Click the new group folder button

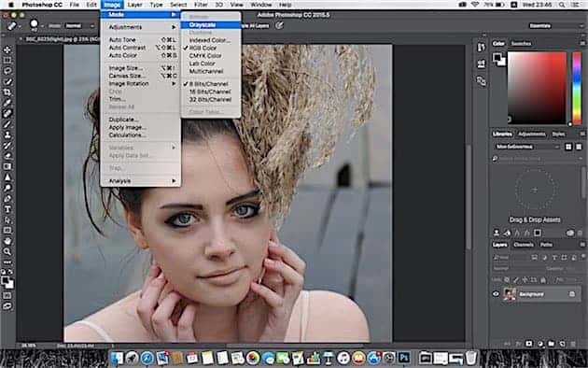[551, 344]
